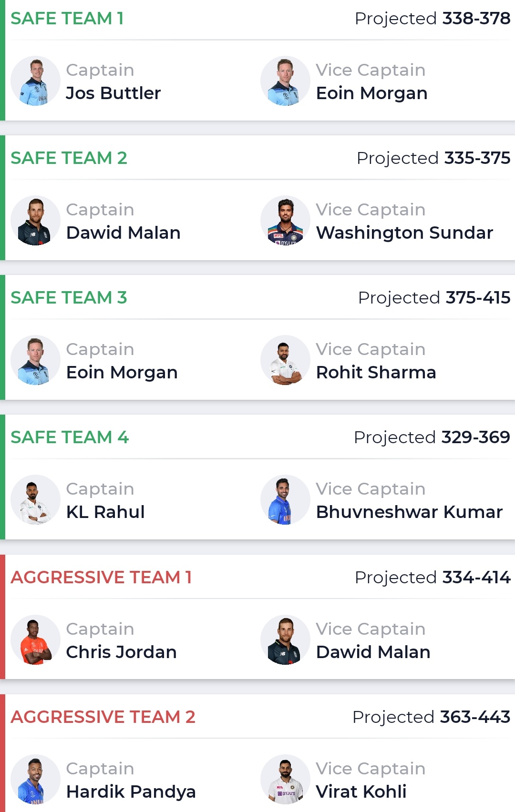Select the SAFE TEAM 3 heading
Image resolution: width=515 pixels, height=812 pixels.
[x=69, y=298]
